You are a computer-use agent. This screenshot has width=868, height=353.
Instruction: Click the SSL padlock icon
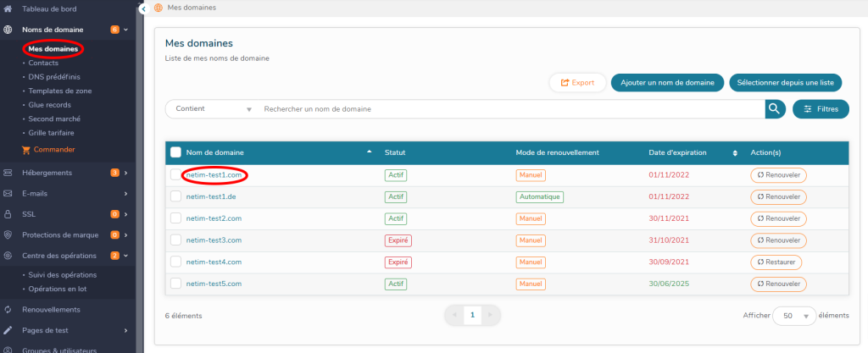click(8, 214)
